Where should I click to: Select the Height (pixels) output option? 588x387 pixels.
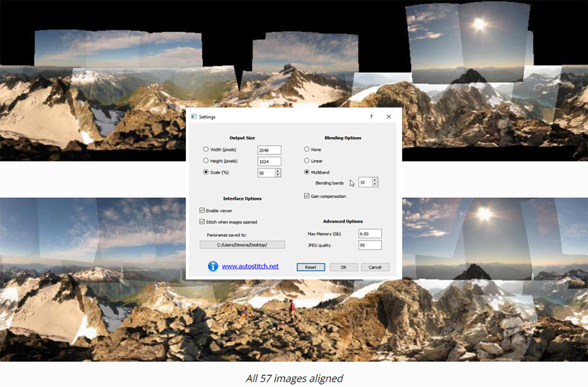pos(205,161)
